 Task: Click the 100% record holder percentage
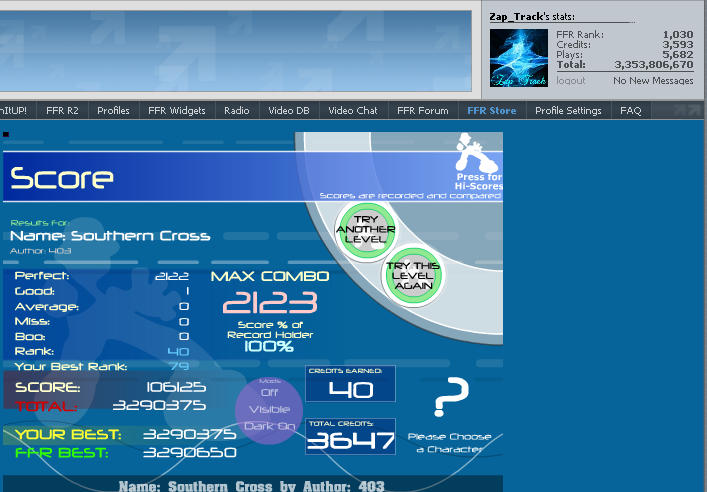tap(269, 346)
